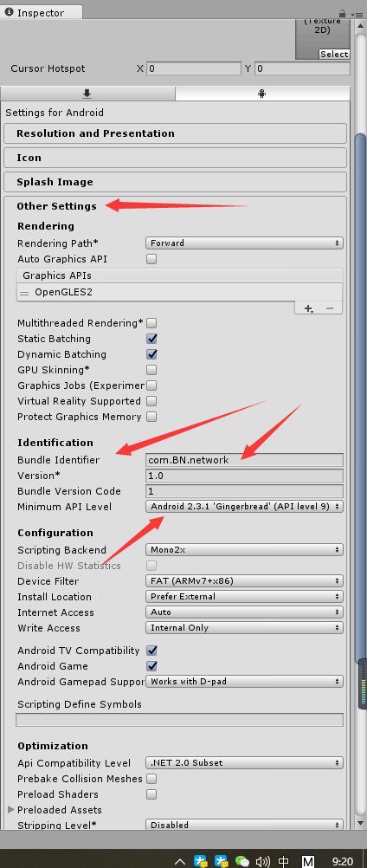This screenshot has height=868, width=367.
Task: Select the Android platform settings tab
Action: click(x=262, y=94)
